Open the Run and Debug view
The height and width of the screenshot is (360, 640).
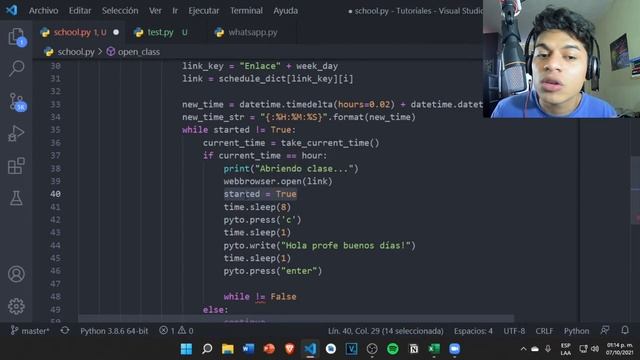[x=16, y=133]
